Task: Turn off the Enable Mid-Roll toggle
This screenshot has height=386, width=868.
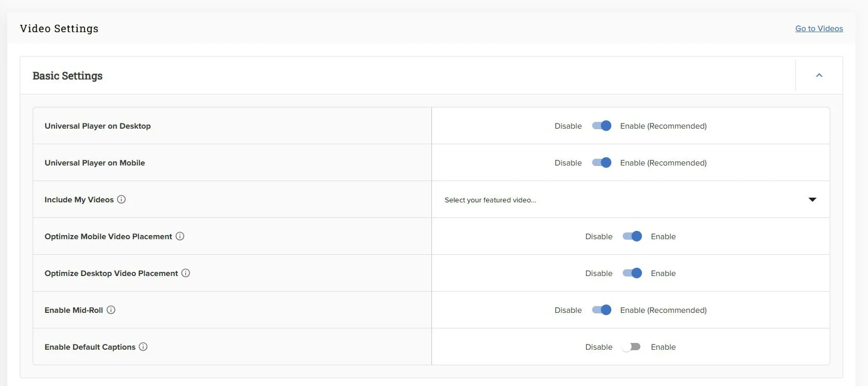Action: 601,310
